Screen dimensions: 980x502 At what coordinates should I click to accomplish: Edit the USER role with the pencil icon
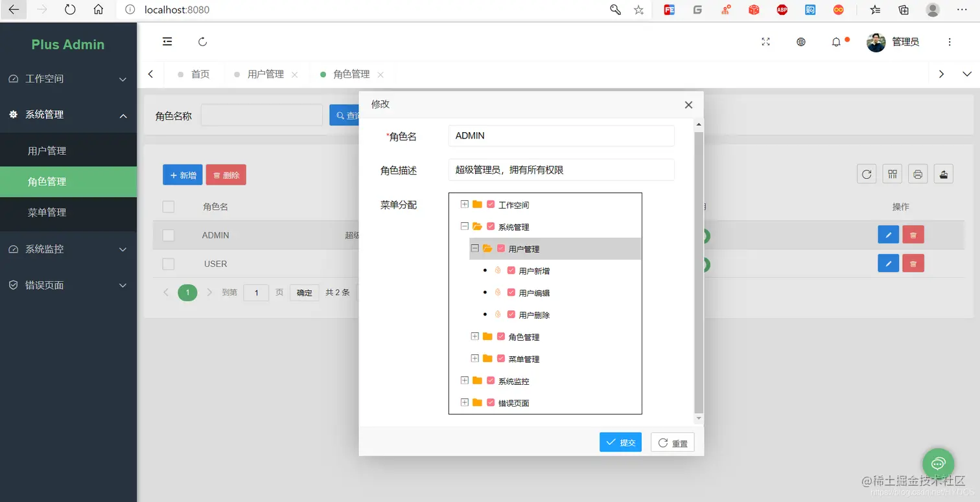(x=888, y=263)
